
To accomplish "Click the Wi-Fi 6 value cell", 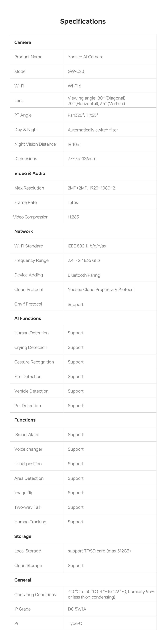I will pyautogui.click(x=74, y=86).
